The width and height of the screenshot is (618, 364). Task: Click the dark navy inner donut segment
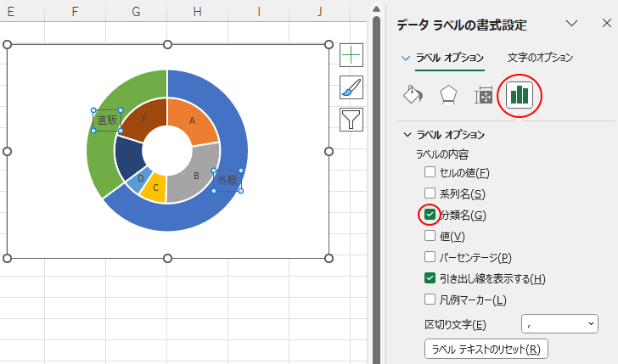pyautogui.click(x=128, y=158)
